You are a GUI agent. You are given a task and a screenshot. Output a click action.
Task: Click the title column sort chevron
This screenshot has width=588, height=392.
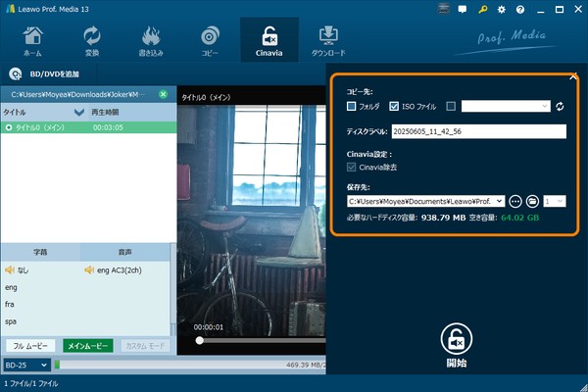point(79,112)
